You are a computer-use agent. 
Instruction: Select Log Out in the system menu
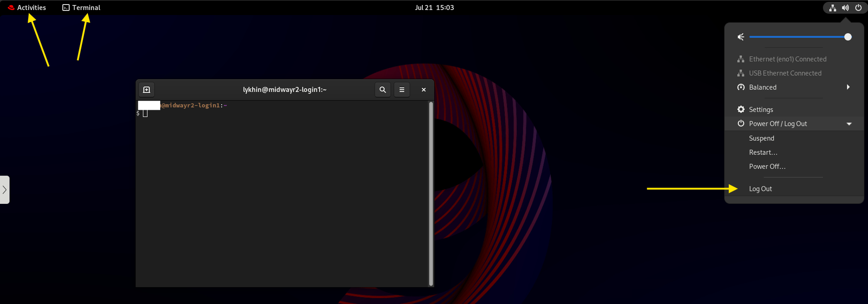click(x=794, y=189)
